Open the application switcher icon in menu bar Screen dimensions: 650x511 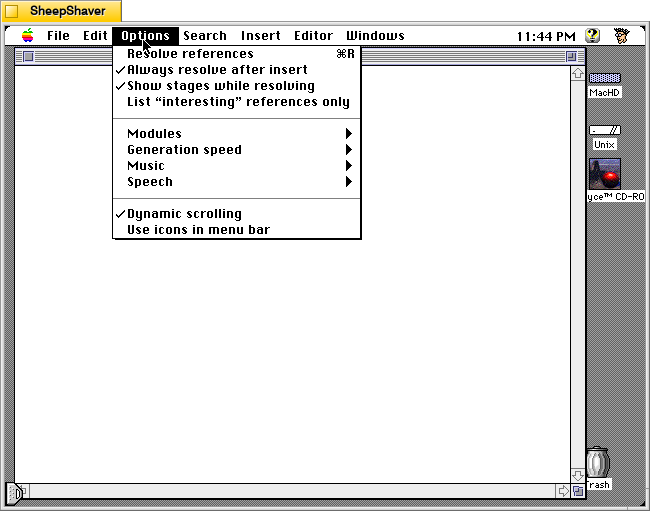[x=621, y=36]
